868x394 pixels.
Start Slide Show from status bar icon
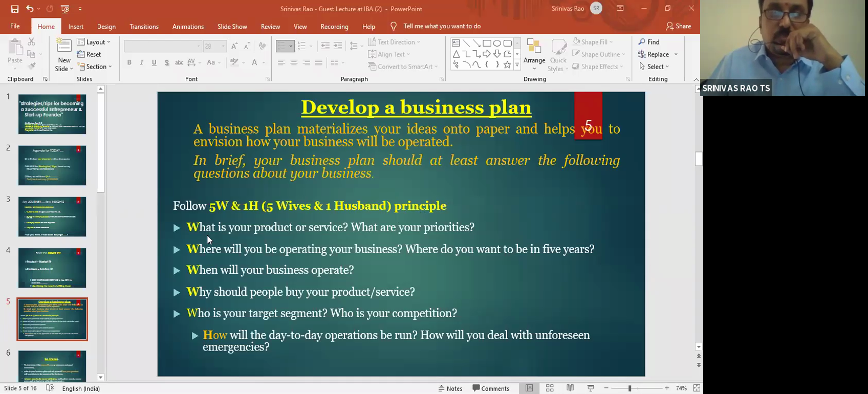click(x=591, y=388)
